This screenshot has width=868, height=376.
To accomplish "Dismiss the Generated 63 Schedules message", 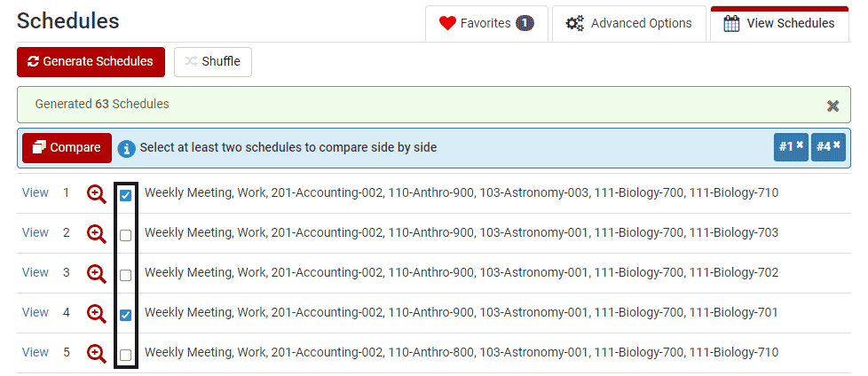I will (832, 106).
